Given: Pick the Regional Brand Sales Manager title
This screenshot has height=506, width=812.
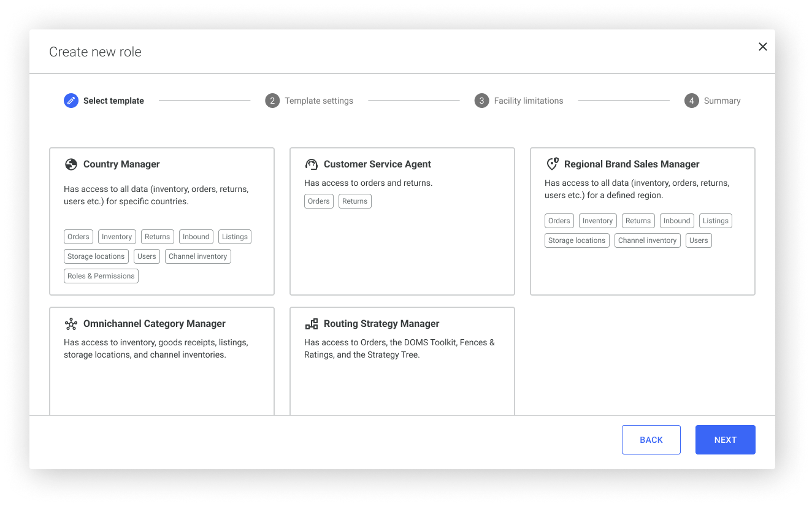Looking at the screenshot, I should pos(632,164).
